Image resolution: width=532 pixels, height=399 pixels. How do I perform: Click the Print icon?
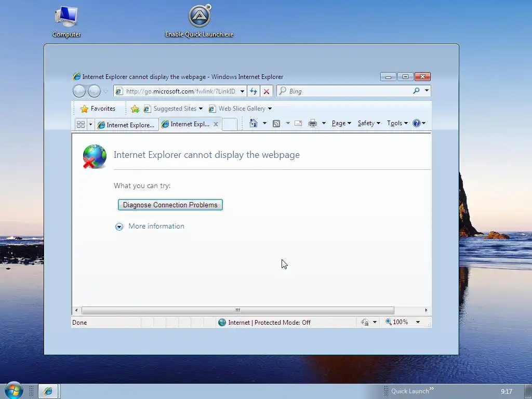pos(312,123)
